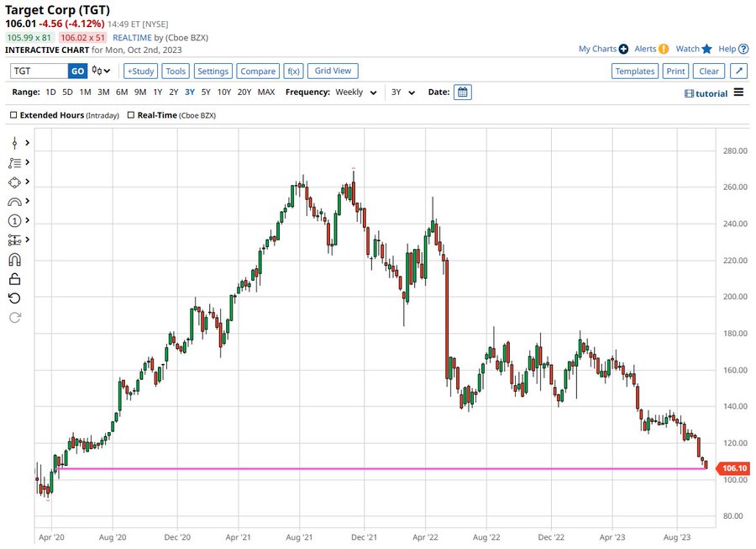Select the 20Y range
756x549 pixels.
pos(244,92)
